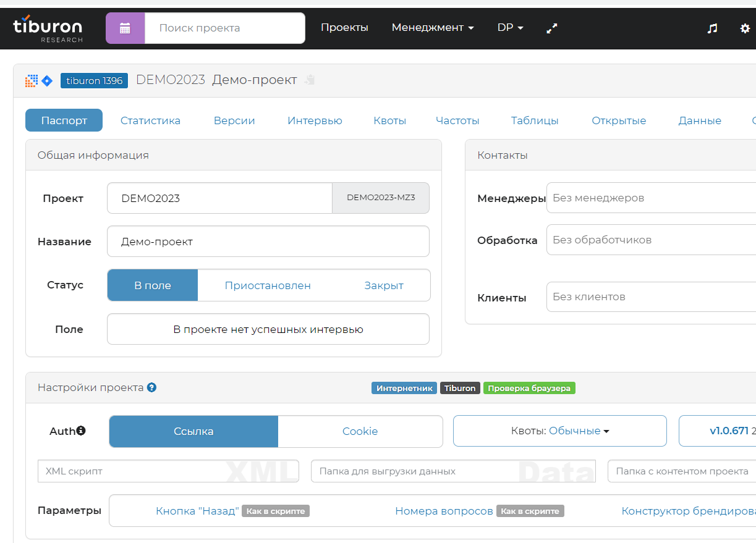
Task: Click the music note icon in the header
Action: point(712,28)
